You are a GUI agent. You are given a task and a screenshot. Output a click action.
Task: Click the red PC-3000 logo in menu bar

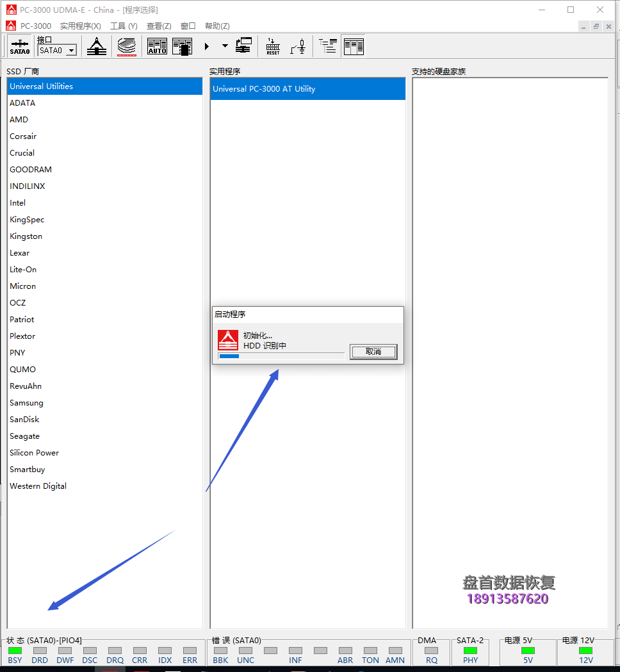pyautogui.click(x=11, y=26)
